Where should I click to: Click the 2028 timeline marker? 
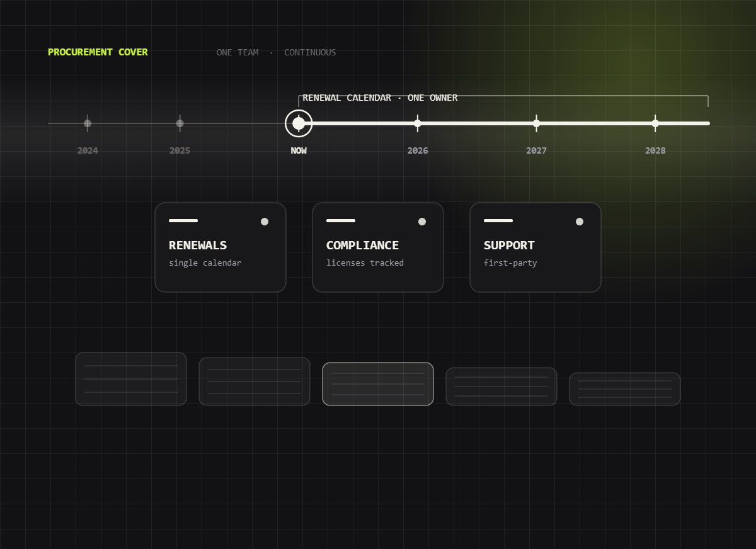coord(655,123)
